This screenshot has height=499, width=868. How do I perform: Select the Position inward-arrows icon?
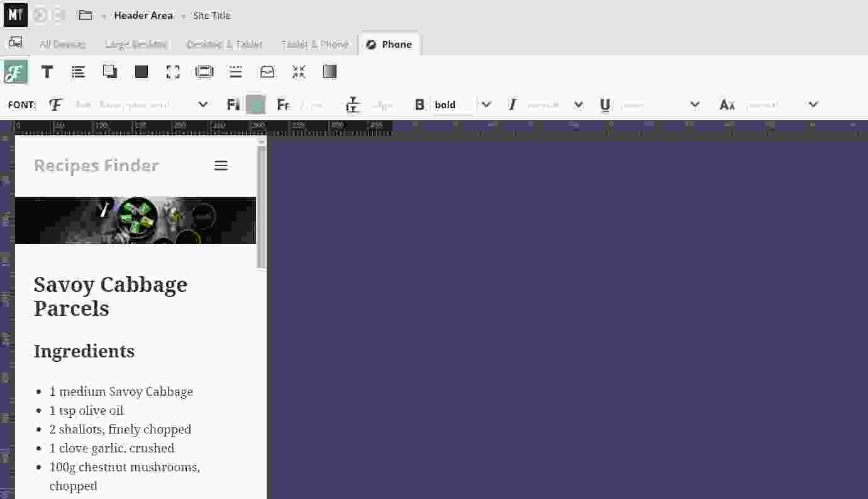299,72
